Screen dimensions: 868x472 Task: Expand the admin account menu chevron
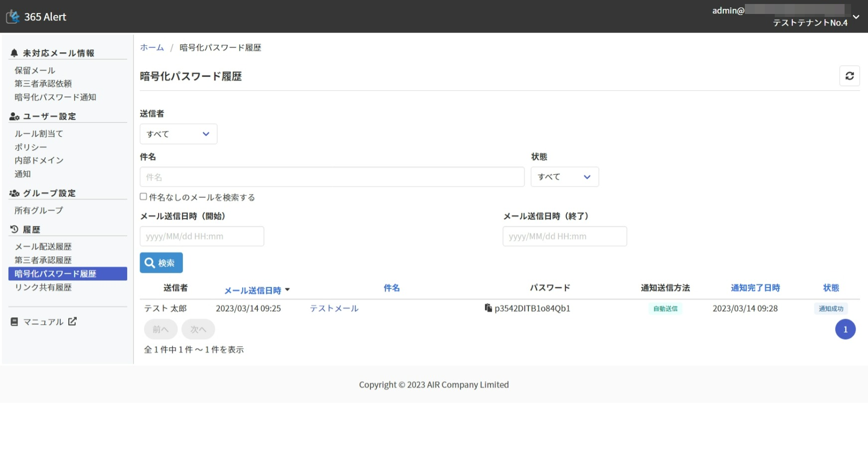856,16
